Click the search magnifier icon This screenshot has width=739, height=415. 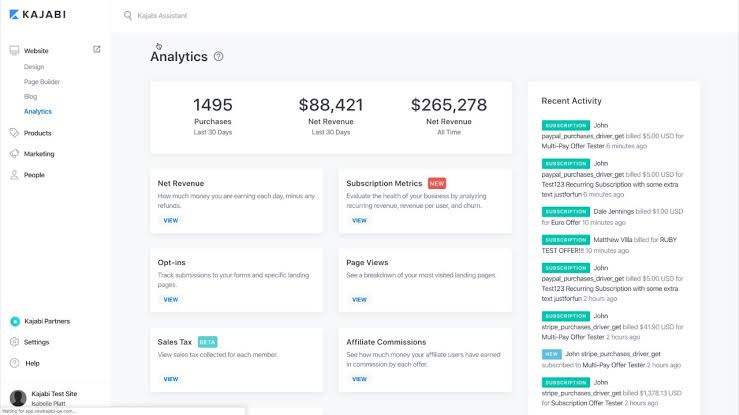pos(128,16)
